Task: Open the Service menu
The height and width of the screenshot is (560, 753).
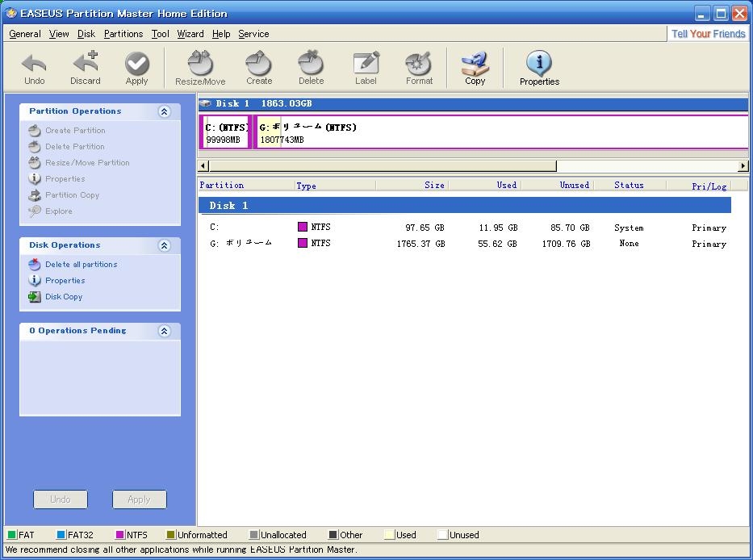Action: point(253,34)
